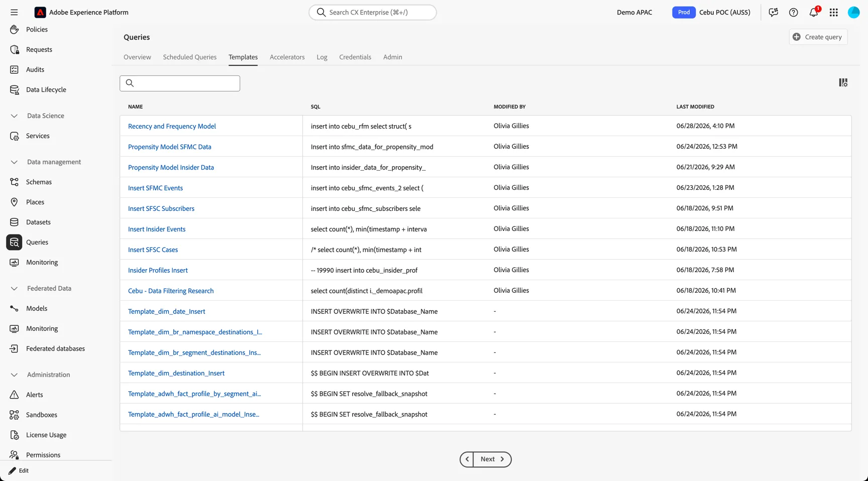Screen dimensions: 868x481
Task: Click the Adobe Experience Platform logo
Action: point(40,12)
